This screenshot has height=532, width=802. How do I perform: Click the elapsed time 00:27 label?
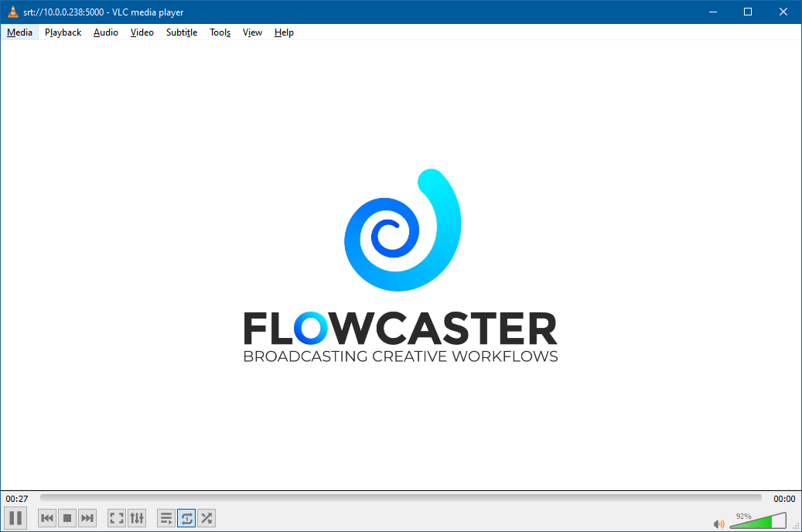[x=17, y=499]
